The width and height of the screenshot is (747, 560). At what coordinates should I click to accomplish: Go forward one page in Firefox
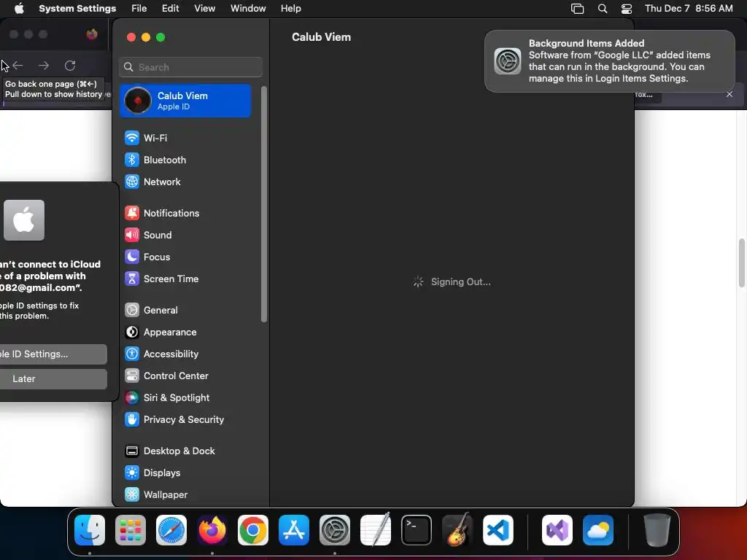click(44, 65)
